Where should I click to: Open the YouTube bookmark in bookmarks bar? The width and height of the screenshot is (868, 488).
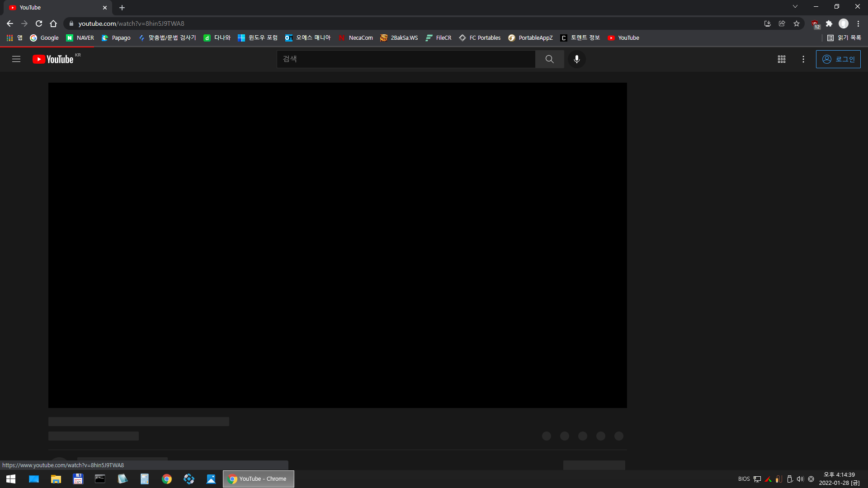[x=623, y=38]
